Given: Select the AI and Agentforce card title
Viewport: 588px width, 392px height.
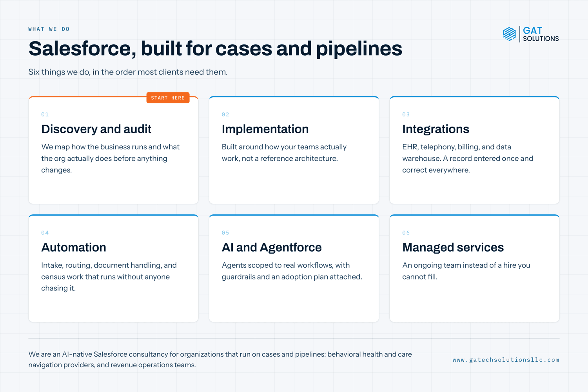Looking at the screenshot, I should tap(272, 247).
